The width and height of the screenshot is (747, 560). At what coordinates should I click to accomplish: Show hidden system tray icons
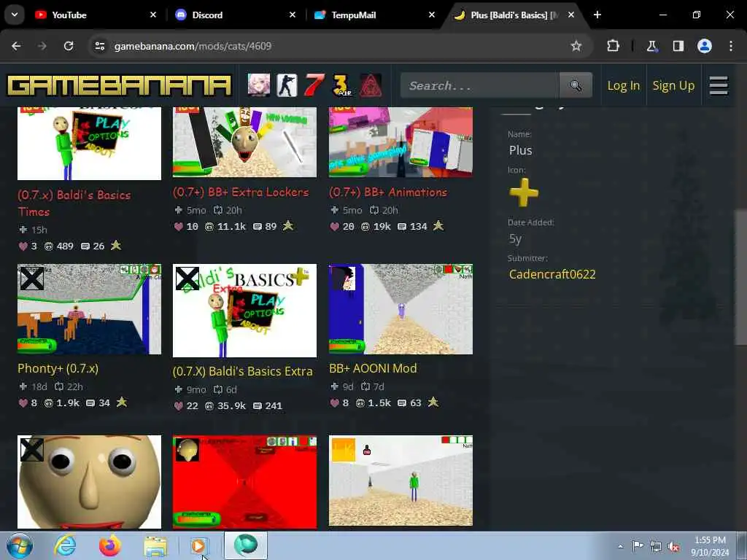coord(620,546)
